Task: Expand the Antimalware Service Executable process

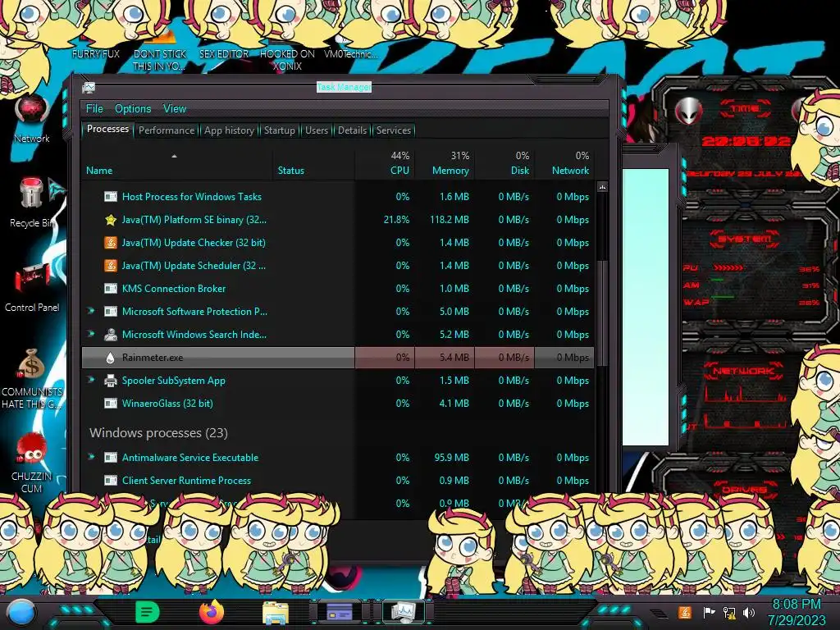Action: [x=91, y=457]
